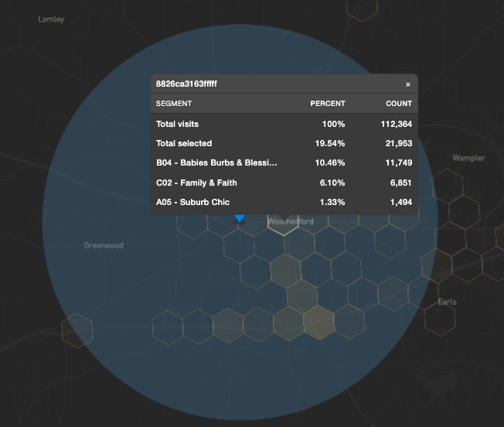Viewport: 504px width, 427px height.
Task: Click the 21,953 total selected count
Action: (399, 143)
